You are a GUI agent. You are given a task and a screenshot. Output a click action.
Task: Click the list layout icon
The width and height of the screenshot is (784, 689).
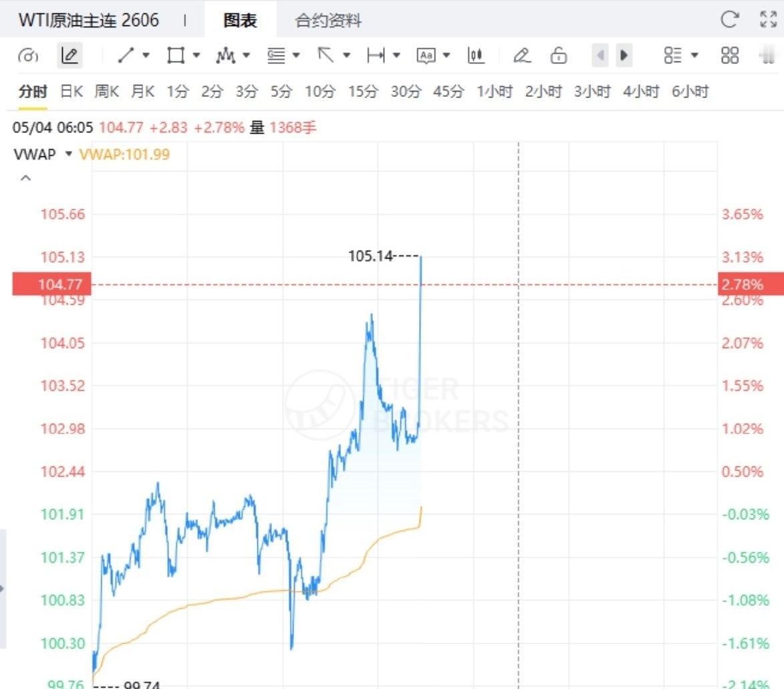coord(672,55)
